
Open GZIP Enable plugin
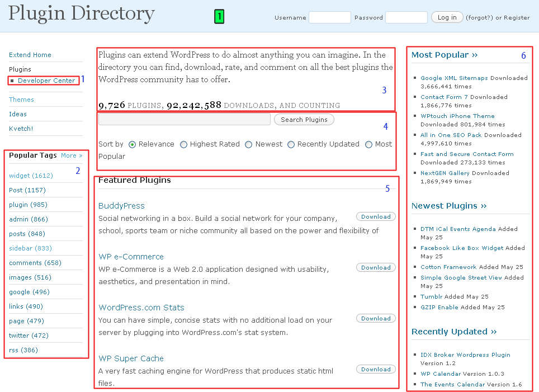439,307
